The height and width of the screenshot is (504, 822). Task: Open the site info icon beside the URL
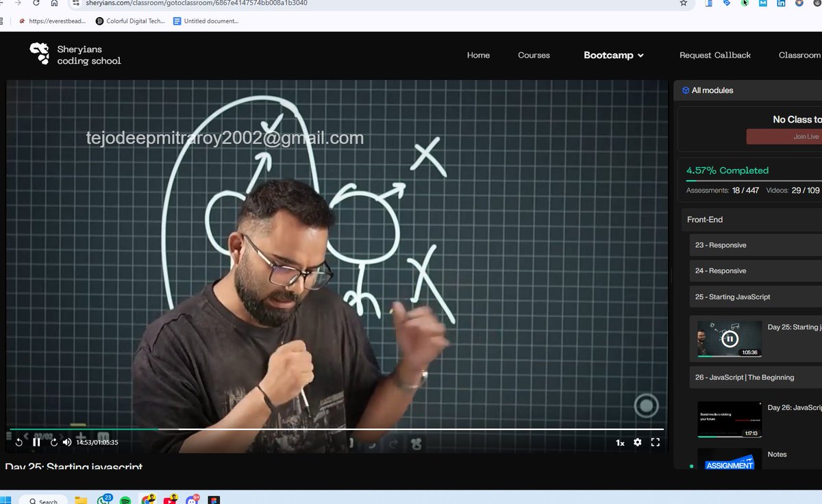tap(76, 3)
